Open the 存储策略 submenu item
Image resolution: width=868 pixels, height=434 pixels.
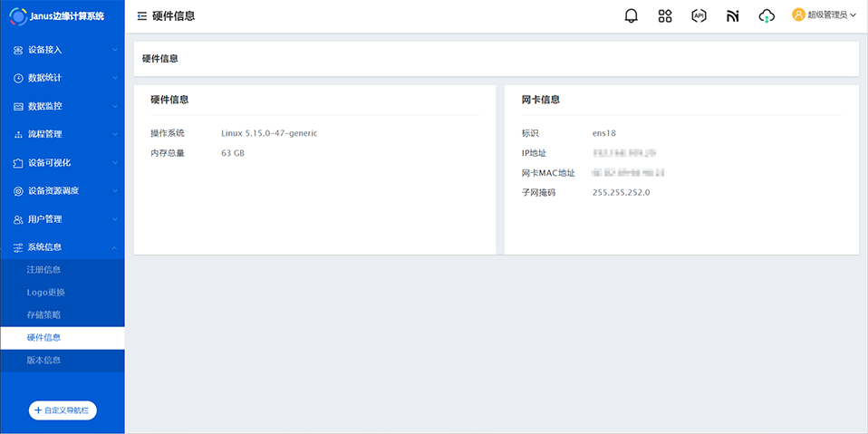(44, 315)
